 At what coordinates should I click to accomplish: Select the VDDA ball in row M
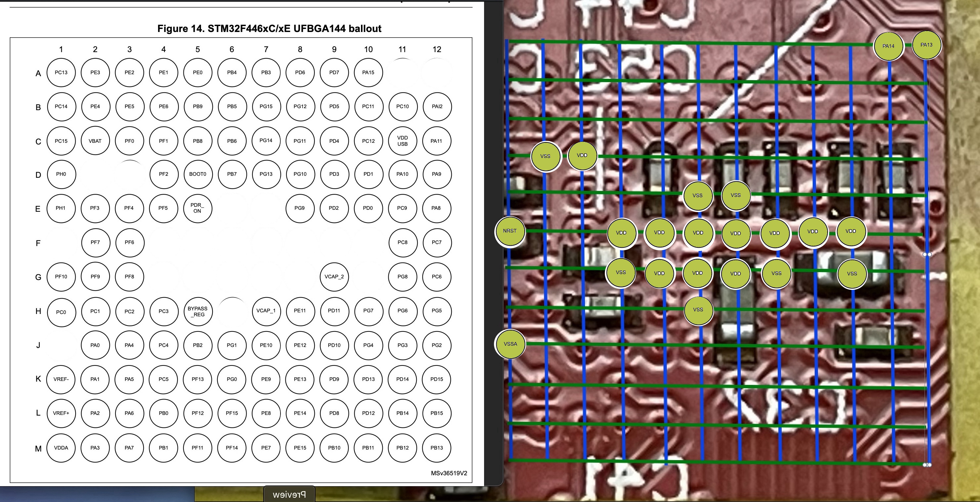point(61,448)
